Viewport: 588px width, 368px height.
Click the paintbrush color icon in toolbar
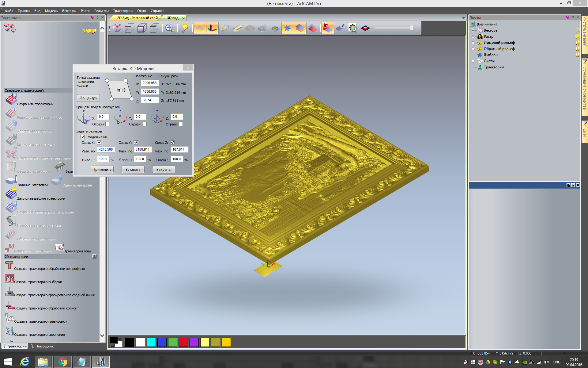340,28
